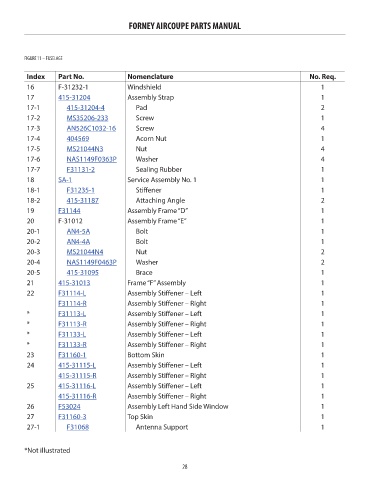Select the 404569 Acorn Nut link
370x480 pixels.
(78, 139)
